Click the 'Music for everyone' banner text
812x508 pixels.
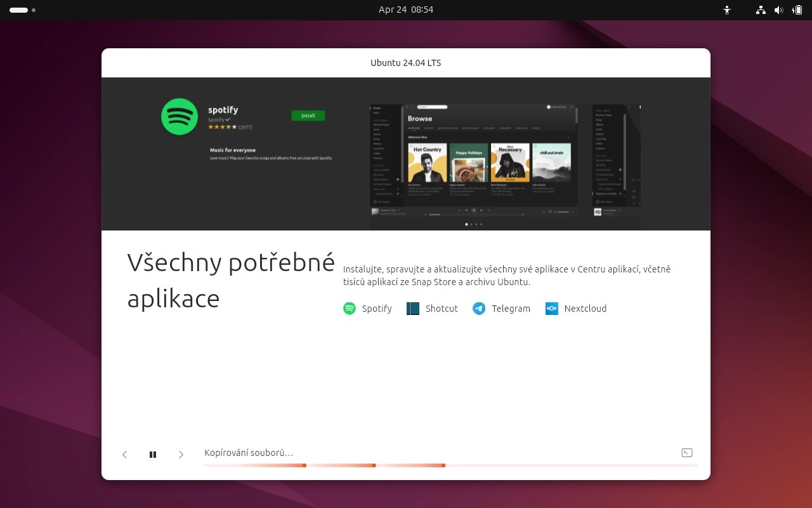point(233,150)
